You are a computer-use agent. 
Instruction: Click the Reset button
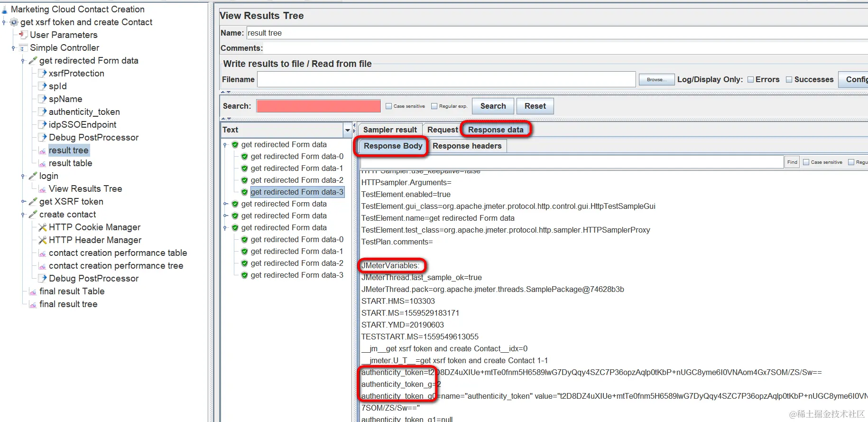535,106
